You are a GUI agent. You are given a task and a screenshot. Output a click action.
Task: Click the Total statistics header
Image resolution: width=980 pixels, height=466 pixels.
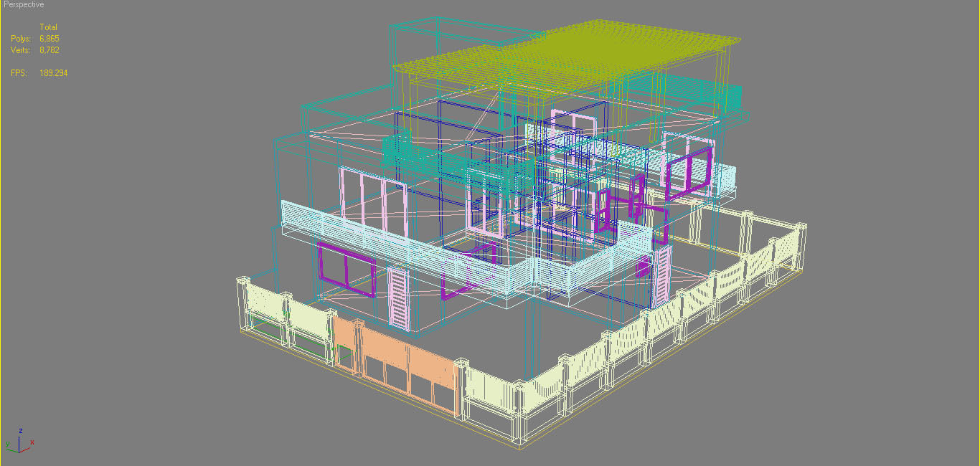48,27
